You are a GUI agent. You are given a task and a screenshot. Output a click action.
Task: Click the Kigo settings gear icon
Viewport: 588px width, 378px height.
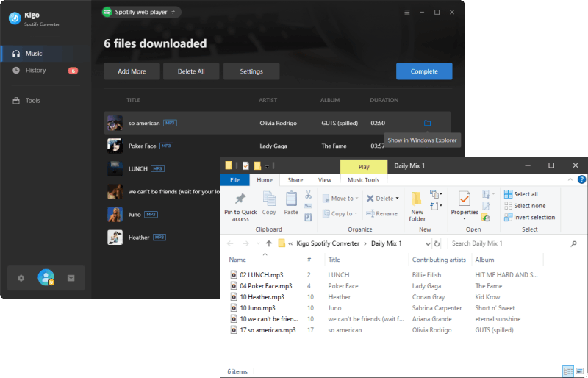coord(21,278)
